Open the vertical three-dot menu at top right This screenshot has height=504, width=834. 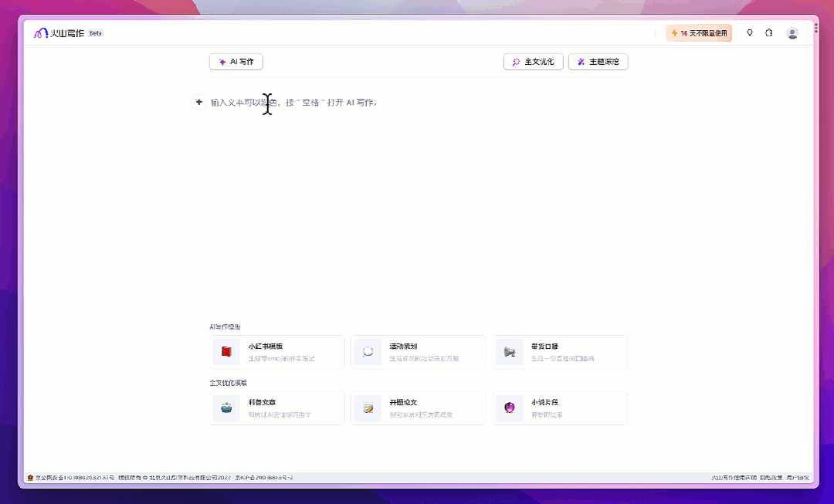(x=816, y=29)
